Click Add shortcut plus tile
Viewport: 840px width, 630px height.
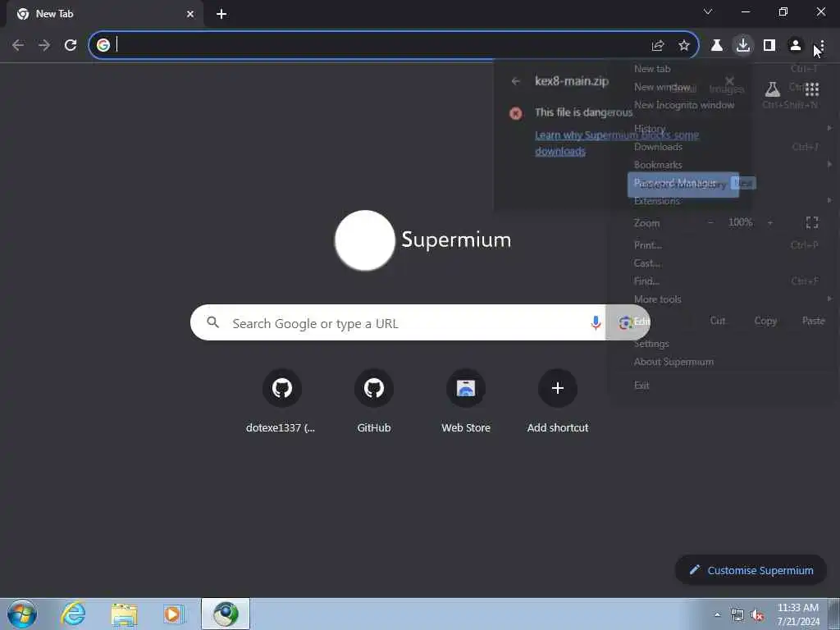tap(558, 400)
